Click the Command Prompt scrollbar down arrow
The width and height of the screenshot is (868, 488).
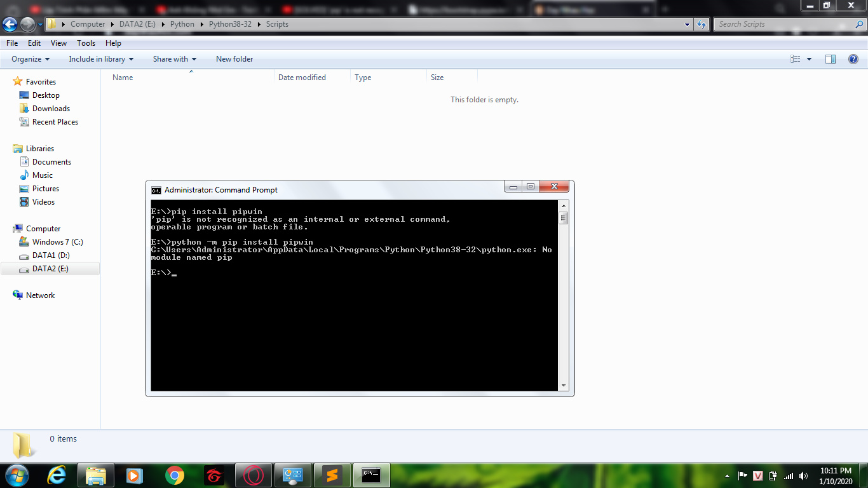click(x=563, y=386)
